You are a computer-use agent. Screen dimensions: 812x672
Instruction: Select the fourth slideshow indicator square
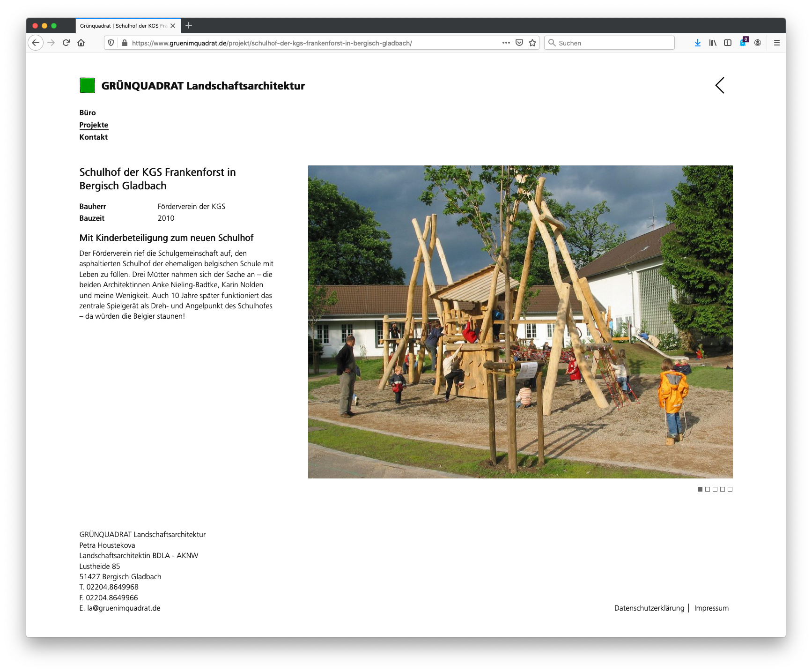tap(723, 489)
